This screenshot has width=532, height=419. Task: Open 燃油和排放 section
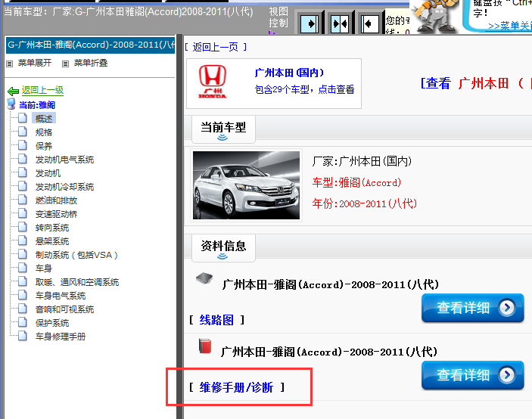(56, 200)
